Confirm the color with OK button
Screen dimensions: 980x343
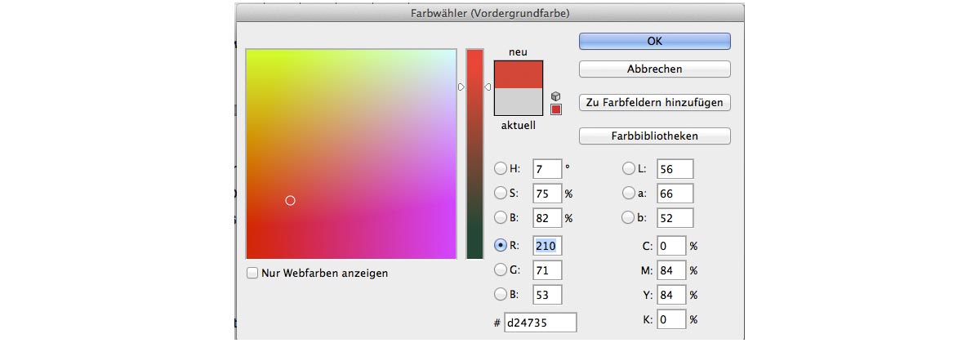[654, 41]
